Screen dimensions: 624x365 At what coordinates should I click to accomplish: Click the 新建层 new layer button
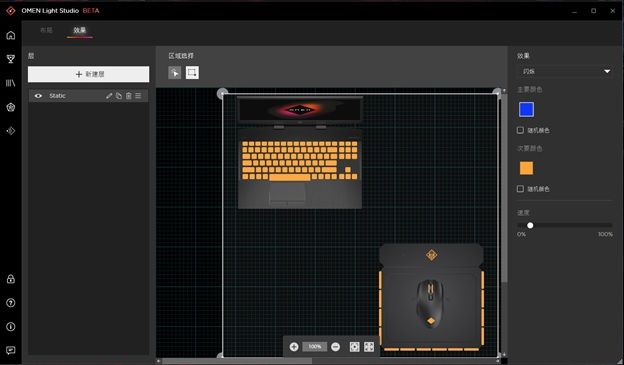point(89,74)
